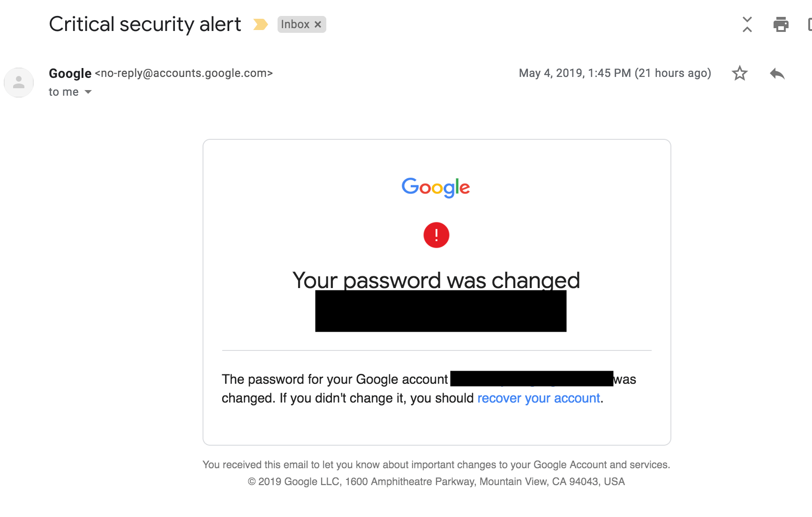This screenshot has height=517, width=812.
Task: Click the "Critical security alert" subject line
Action: pos(145,24)
